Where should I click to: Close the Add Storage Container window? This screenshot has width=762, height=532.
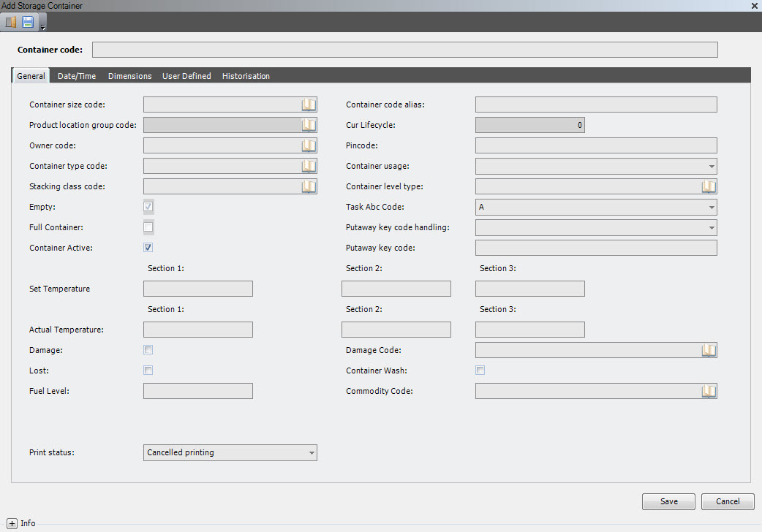(x=755, y=6)
